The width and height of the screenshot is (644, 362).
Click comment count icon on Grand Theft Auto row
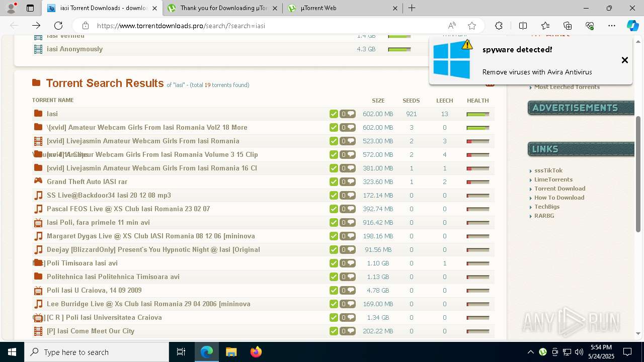click(x=347, y=182)
